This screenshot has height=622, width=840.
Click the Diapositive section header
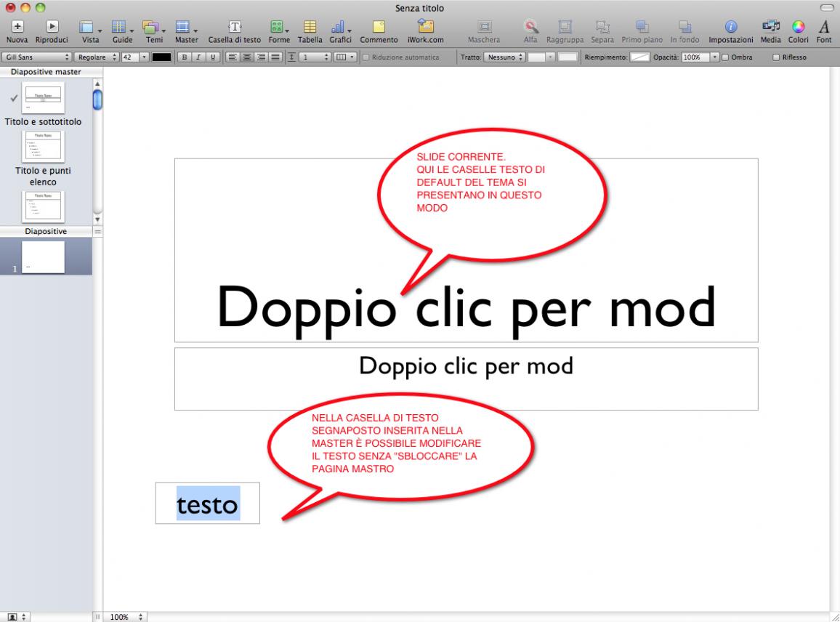(46, 231)
